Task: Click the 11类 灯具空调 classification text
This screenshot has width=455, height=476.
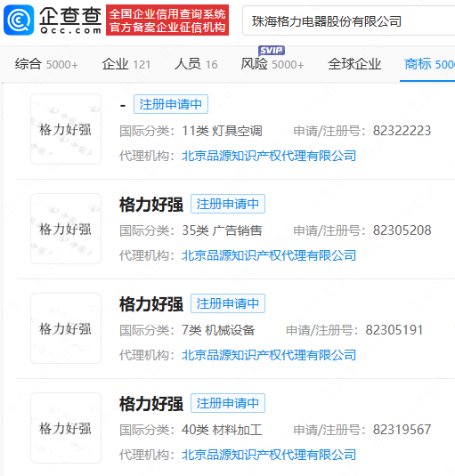Action: click(222, 131)
